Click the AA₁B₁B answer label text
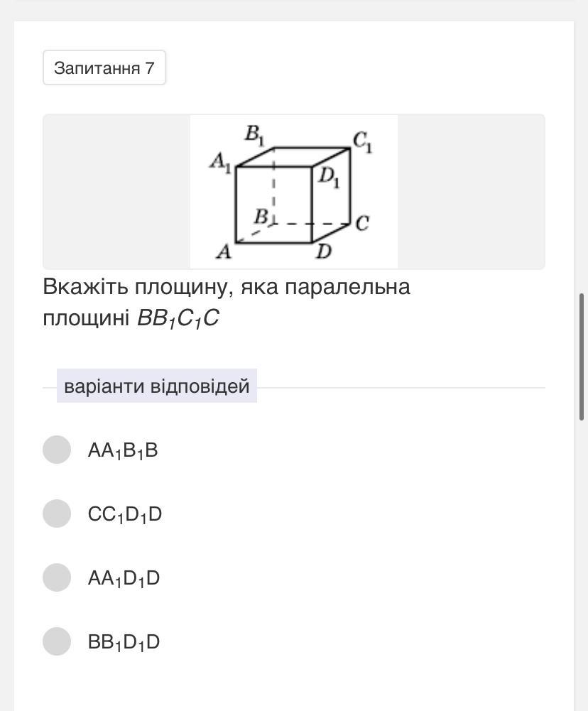 [123, 451]
